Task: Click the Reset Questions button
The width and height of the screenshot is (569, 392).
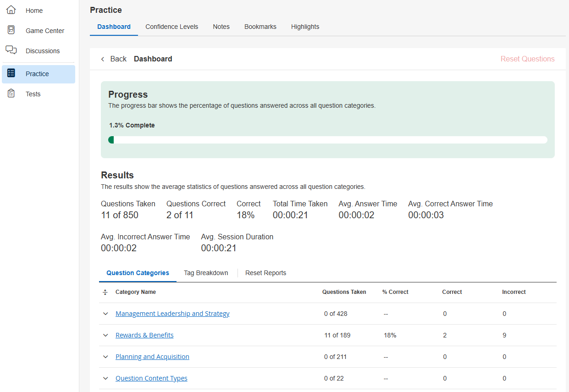Action: pos(527,59)
